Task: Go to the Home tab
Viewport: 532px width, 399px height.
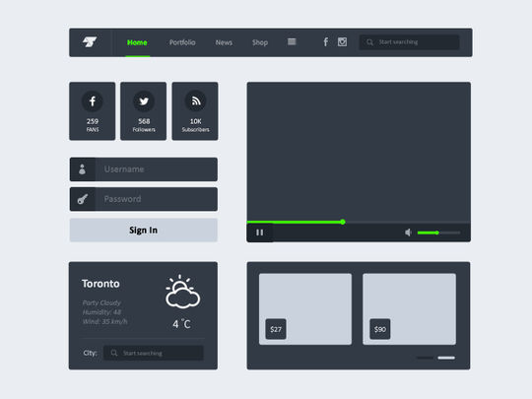Action: point(137,42)
